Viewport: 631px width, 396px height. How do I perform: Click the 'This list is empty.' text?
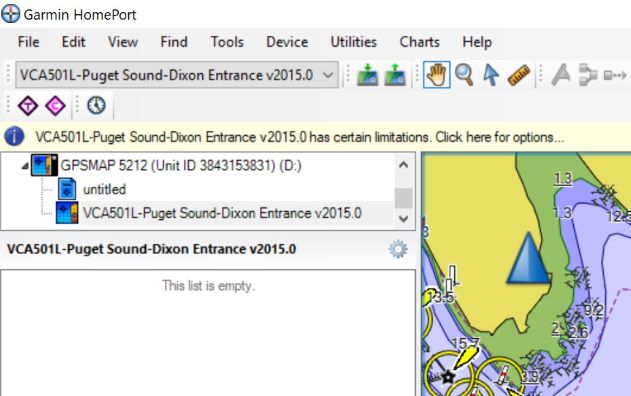208,286
